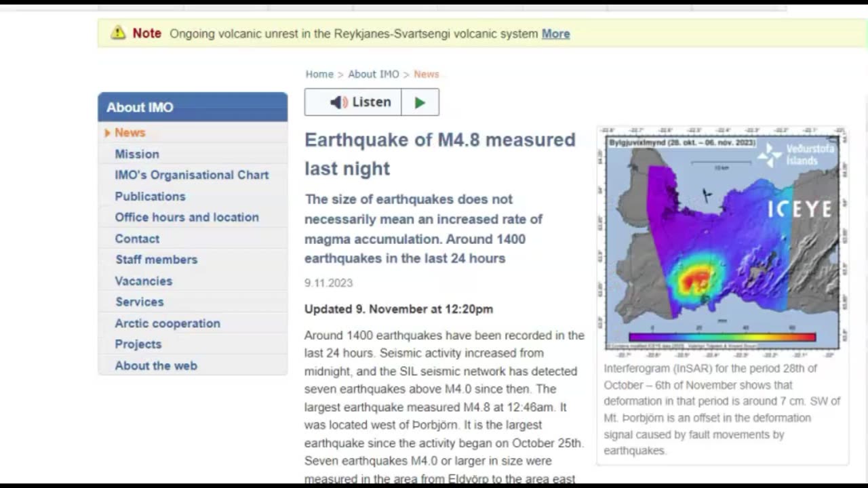Click the yellow warning triangle icon
The width and height of the screenshot is (868, 488).
click(x=119, y=33)
